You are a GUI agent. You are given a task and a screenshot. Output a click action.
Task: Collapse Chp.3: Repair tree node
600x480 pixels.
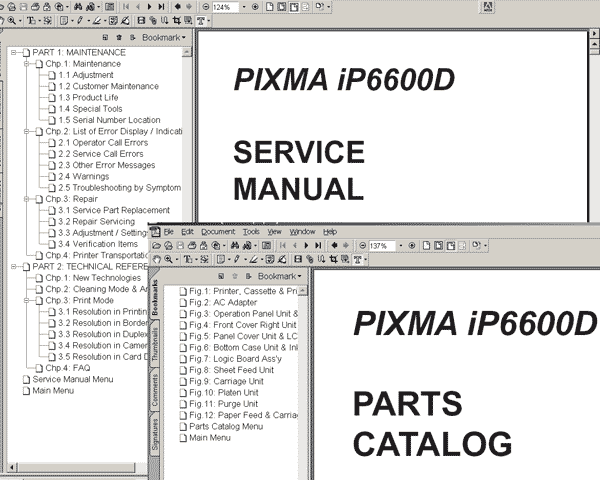click(x=26, y=199)
